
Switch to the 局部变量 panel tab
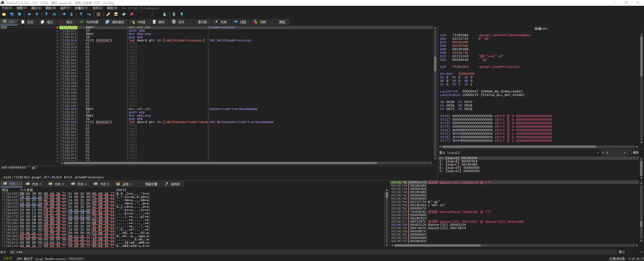point(148,184)
